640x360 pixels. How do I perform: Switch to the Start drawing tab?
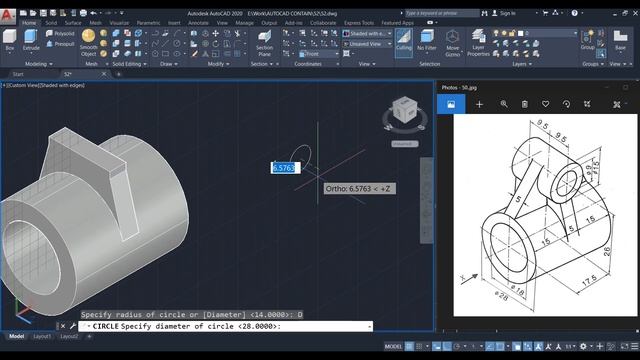tap(18, 74)
